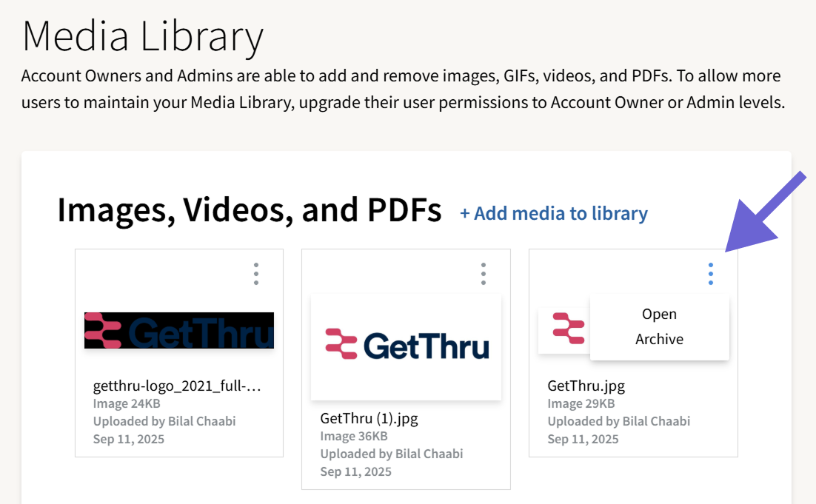The height and width of the screenshot is (504, 816).
Task: Click the file name GetThru (1).jpg
Action: click(369, 418)
